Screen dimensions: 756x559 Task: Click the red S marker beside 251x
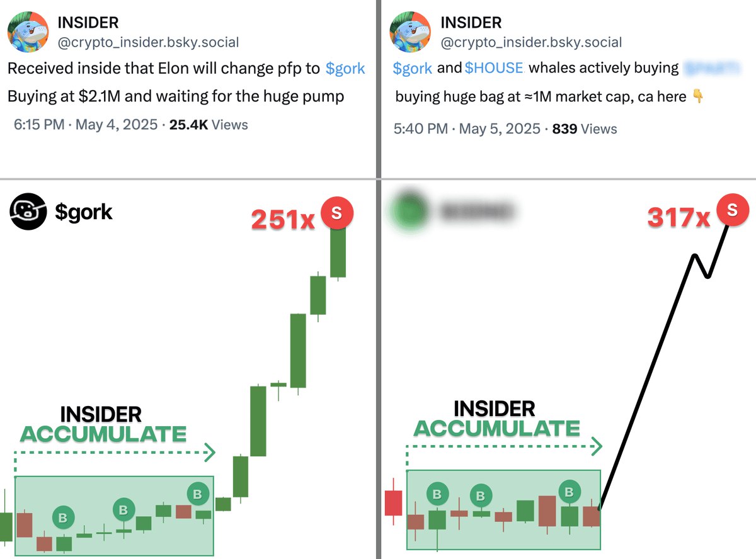pyautogui.click(x=337, y=213)
